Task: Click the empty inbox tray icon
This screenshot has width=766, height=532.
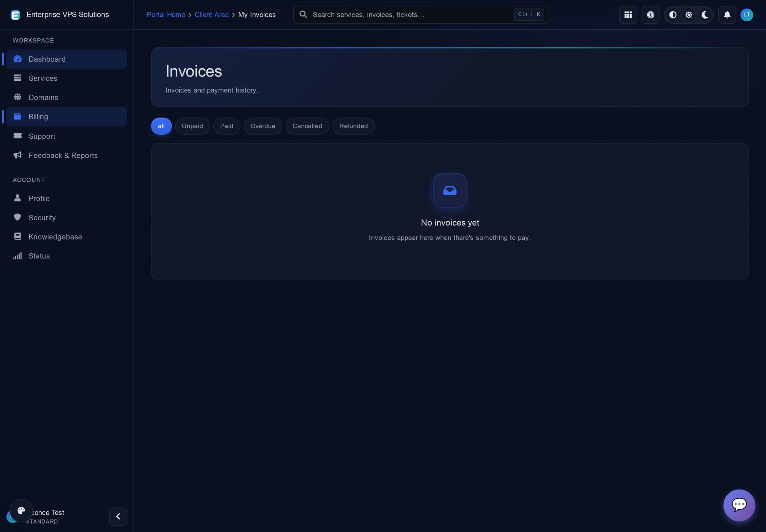Action: pyautogui.click(x=450, y=190)
